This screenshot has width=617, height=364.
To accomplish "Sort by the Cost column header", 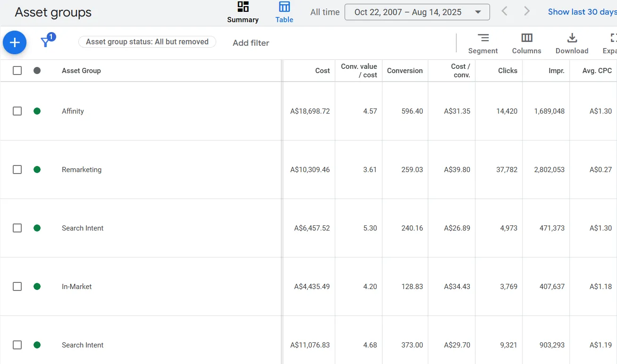I will pyautogui.click(x=322, y=70).
